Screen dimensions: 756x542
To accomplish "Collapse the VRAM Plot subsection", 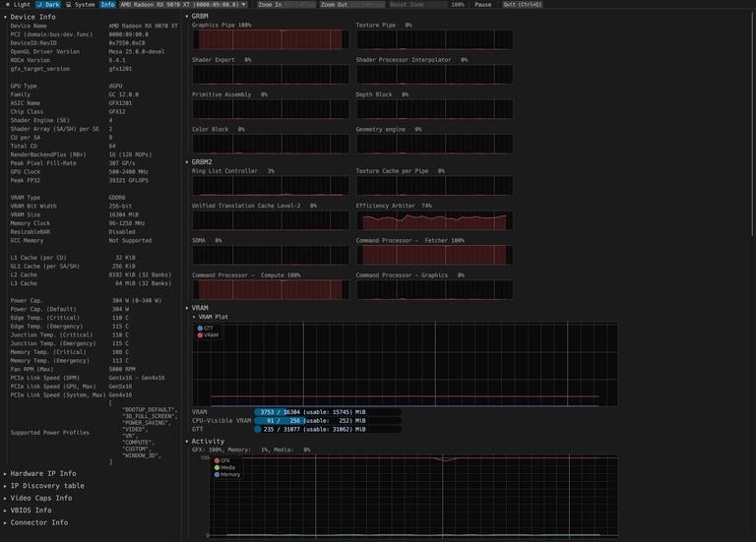I will pyautogui.click(x=211, y=317).
